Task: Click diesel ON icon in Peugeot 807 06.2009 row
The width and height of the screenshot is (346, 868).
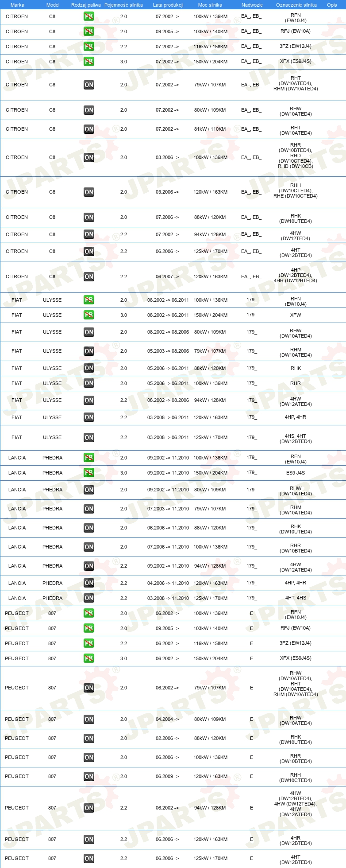Action: click(x=89, y=776)
